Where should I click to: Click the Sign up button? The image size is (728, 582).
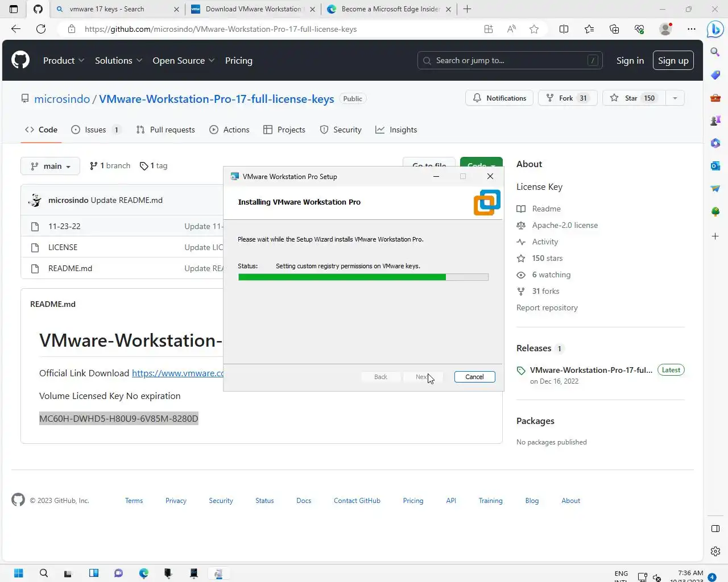pos(673,60)
